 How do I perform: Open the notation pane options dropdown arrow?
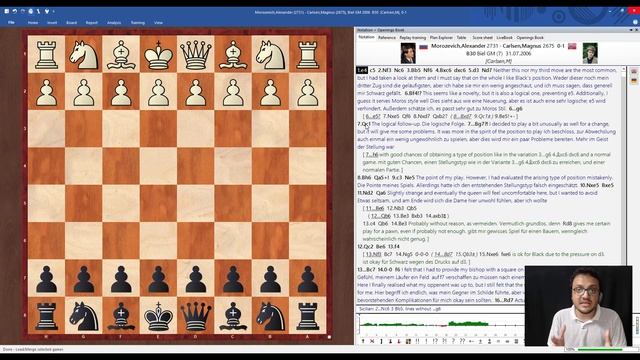[631, 30]
